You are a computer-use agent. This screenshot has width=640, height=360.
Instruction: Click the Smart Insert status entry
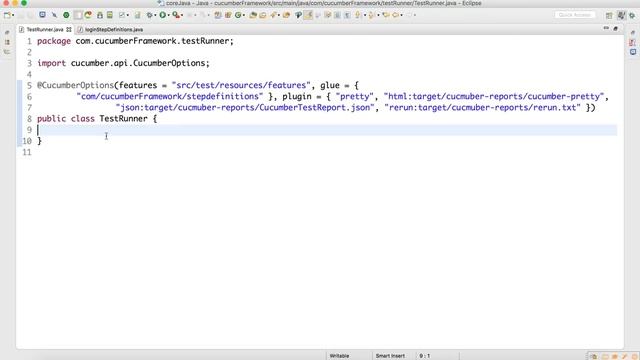point(390,356)
